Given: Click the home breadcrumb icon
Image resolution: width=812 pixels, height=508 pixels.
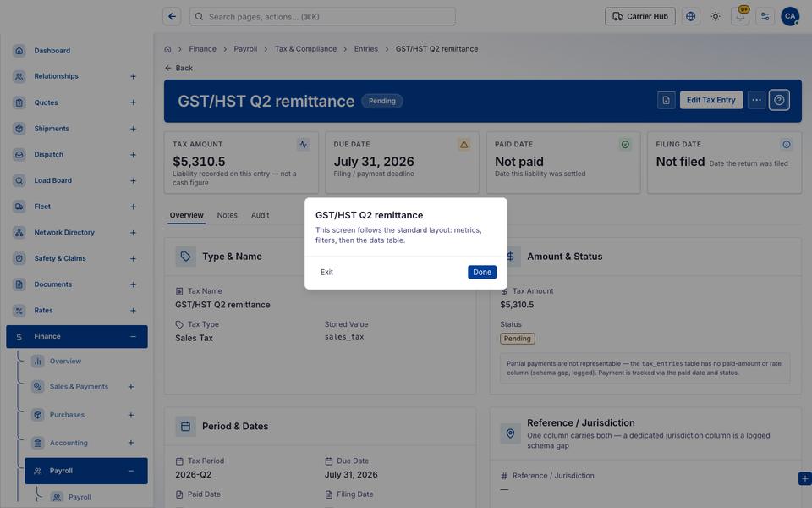Looking at the screenshot, I should (x=167, y=49).
